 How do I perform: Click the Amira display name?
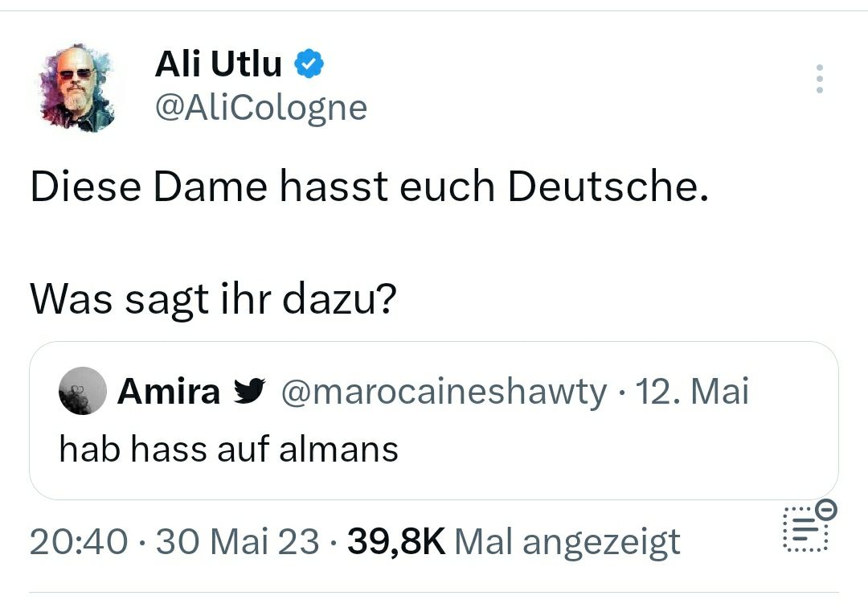click(x=169, y=392)
